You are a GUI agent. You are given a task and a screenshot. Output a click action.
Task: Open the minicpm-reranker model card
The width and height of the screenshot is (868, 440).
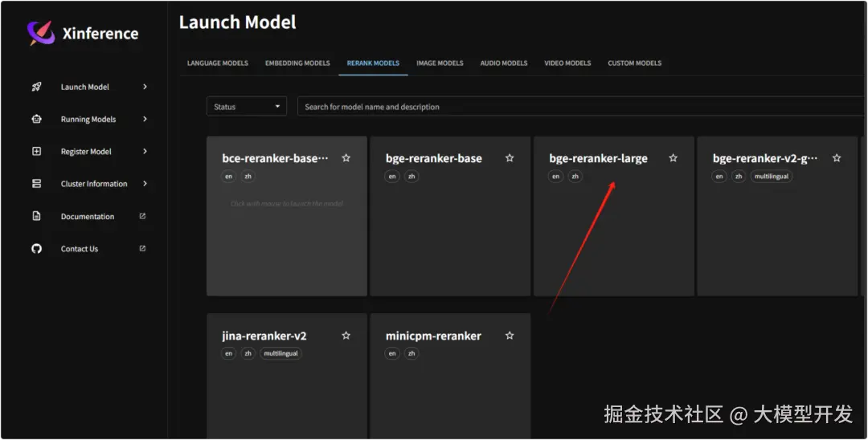450,376
